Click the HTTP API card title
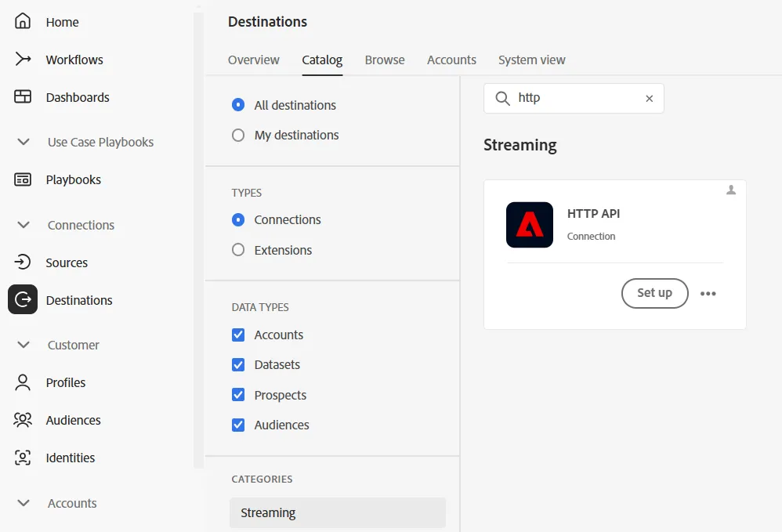Image resolution: width=782 pixels, height=532 pixels. tap(593, 213)
